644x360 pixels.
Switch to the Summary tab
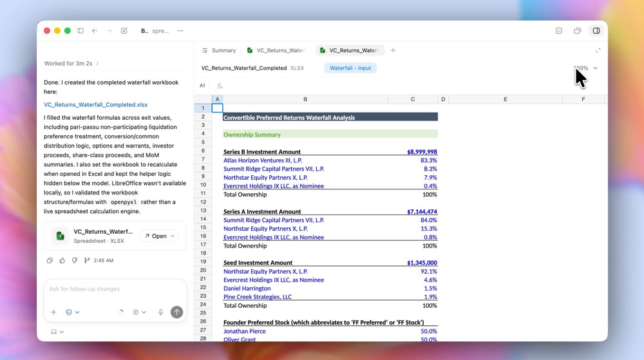[219, 50]
